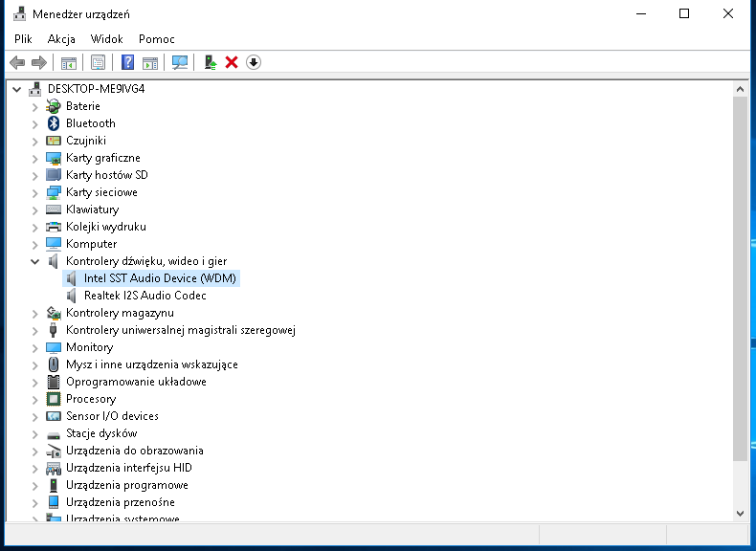Click the Menedżer urządzeń title bar icon

point(19,14)
